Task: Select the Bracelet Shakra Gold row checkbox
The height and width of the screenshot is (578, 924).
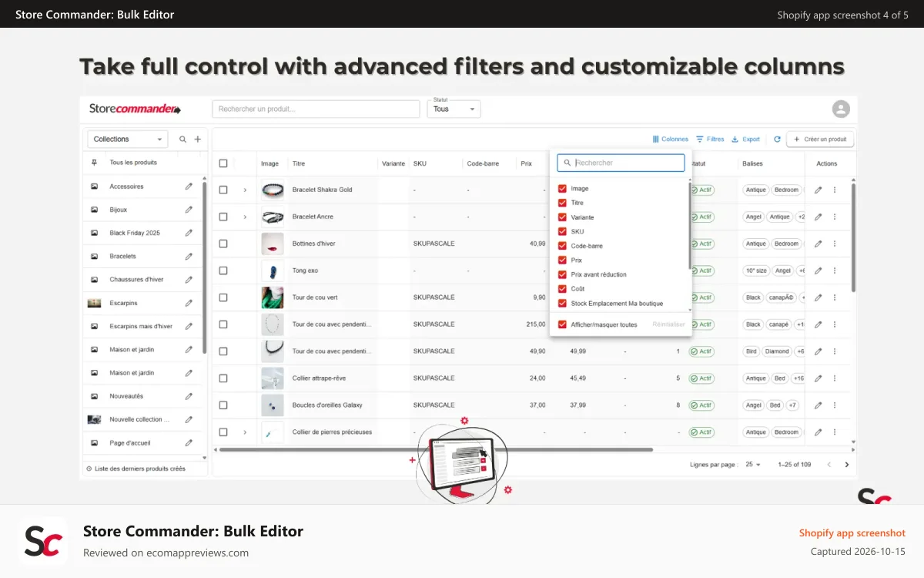Action: (223, 190)
